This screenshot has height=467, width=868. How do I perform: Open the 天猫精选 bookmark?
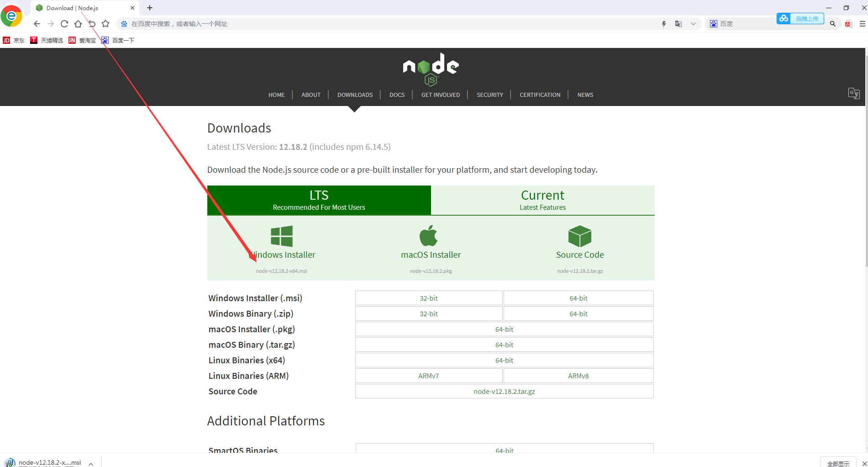click(47, 40)
